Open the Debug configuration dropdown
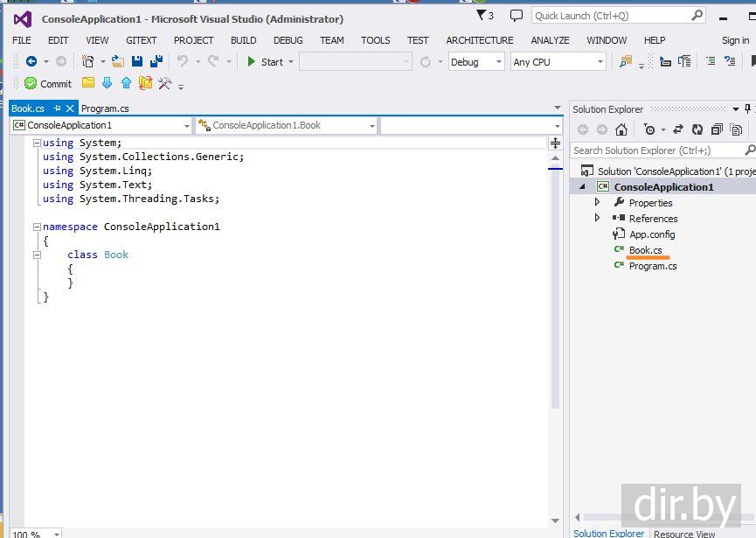 [476, 62]
